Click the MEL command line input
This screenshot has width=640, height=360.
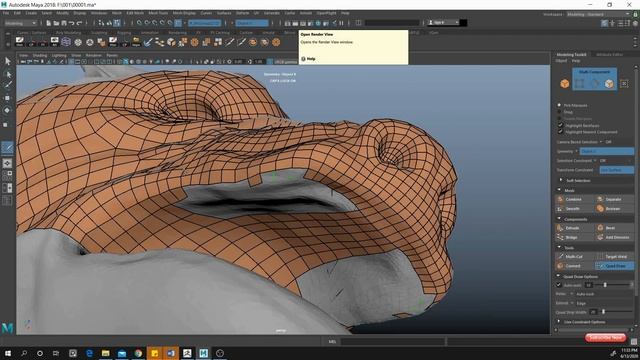[x=392, y=341]
